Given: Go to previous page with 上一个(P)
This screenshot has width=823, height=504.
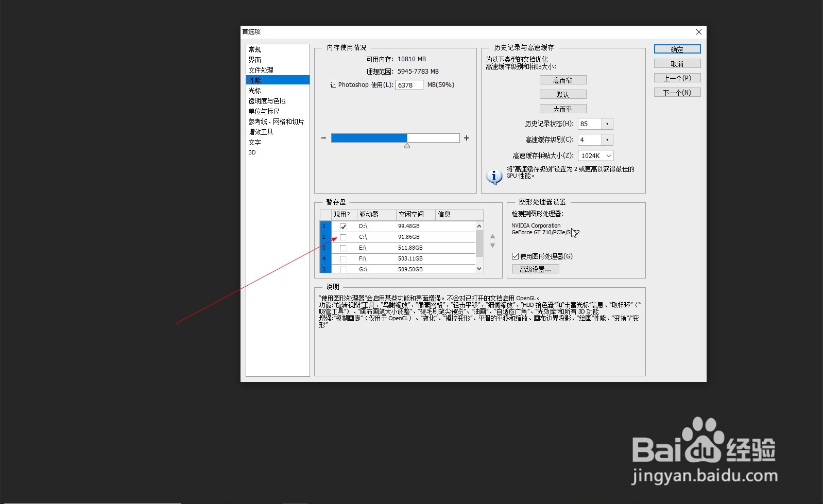Looking at the screenshot, I should click(x=677, y=78).
